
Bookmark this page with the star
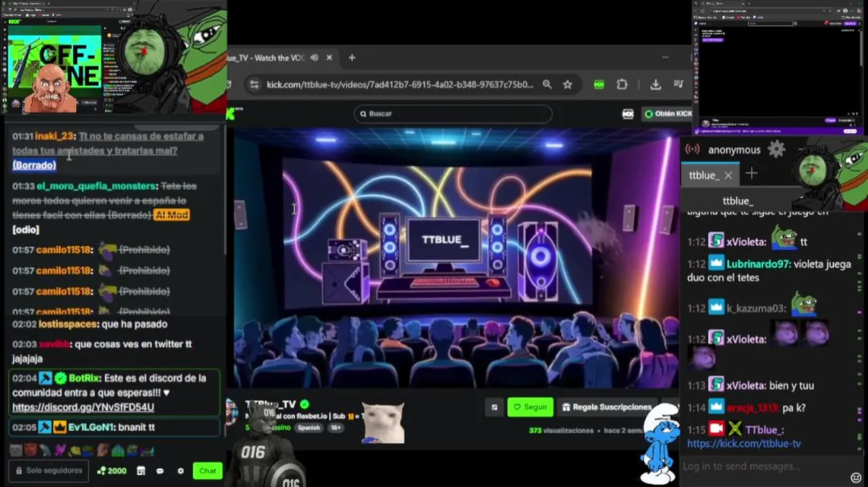pyautogui.click(x=568, y=85)
